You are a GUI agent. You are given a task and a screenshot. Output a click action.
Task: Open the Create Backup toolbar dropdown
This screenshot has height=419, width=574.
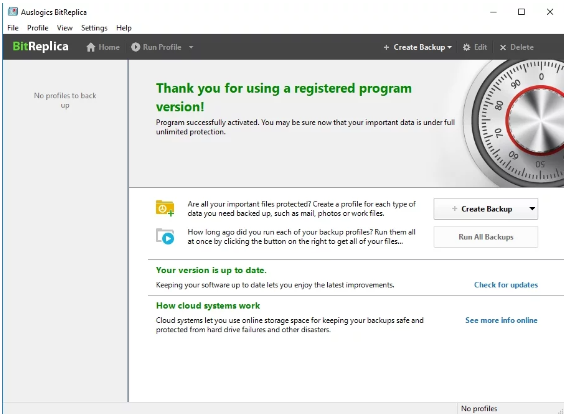418,48
